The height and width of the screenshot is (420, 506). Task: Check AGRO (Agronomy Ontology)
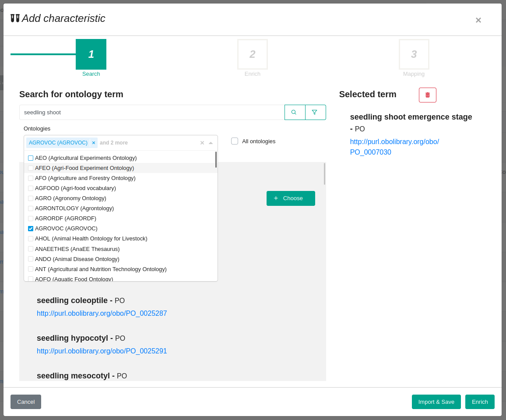coord(31,198)
